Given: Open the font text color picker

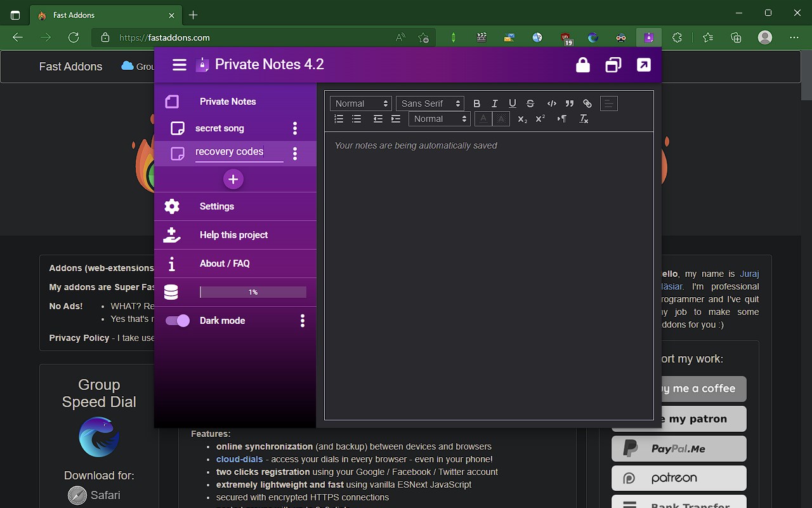Looking at the screenshot, I should pos(483,119).
